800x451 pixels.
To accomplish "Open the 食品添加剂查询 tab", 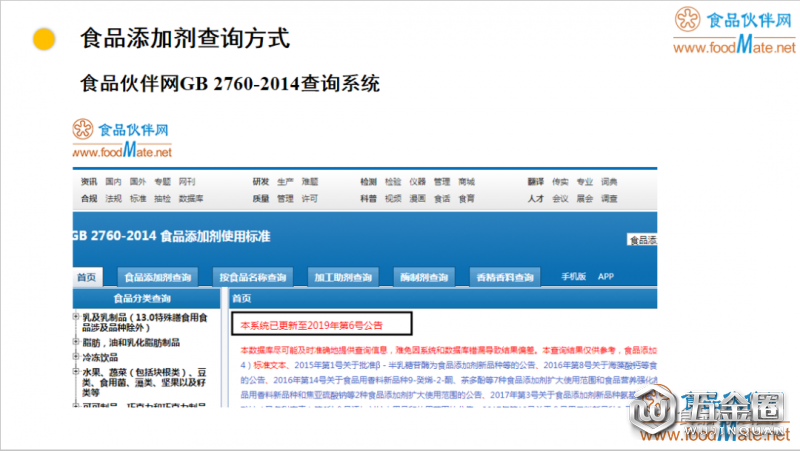I will (158, 277).
